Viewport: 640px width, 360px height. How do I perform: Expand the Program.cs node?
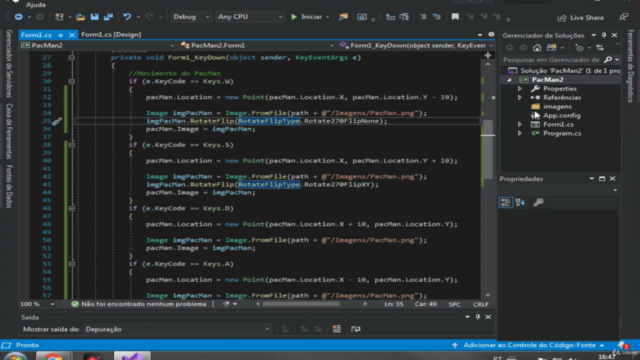pyautogui.click(x=520, y=133)
